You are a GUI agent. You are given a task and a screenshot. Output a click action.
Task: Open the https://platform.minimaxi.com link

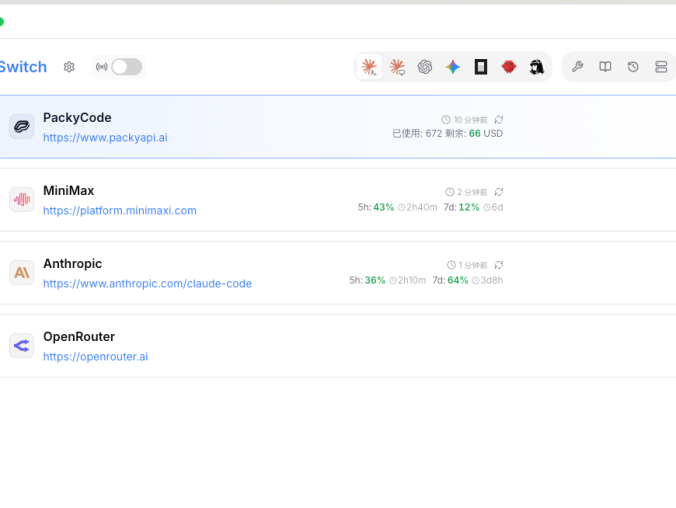(120, 210)
